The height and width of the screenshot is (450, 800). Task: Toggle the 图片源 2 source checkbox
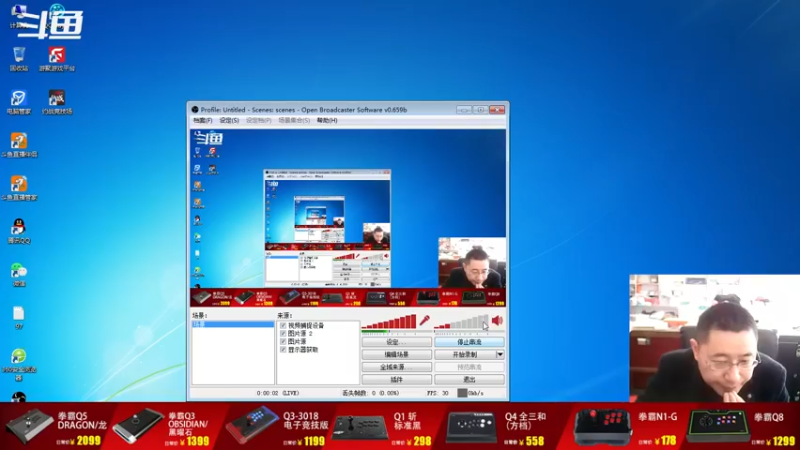click(x=283, y=334)
